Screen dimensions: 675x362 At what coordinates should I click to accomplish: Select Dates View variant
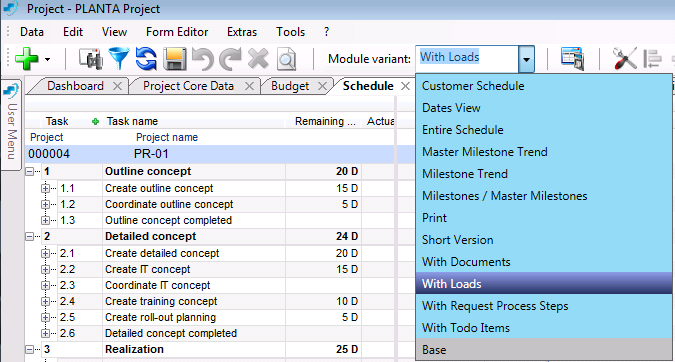pos(544,108)
